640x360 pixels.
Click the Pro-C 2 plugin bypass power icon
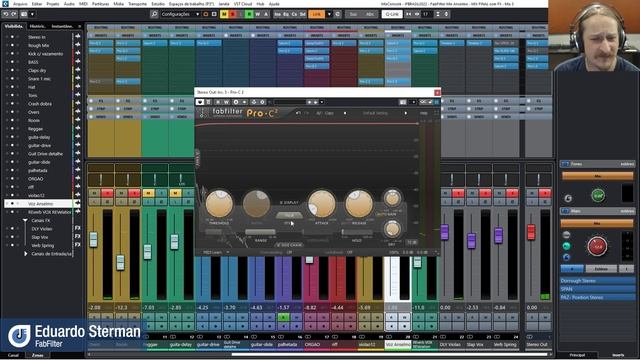200,102
